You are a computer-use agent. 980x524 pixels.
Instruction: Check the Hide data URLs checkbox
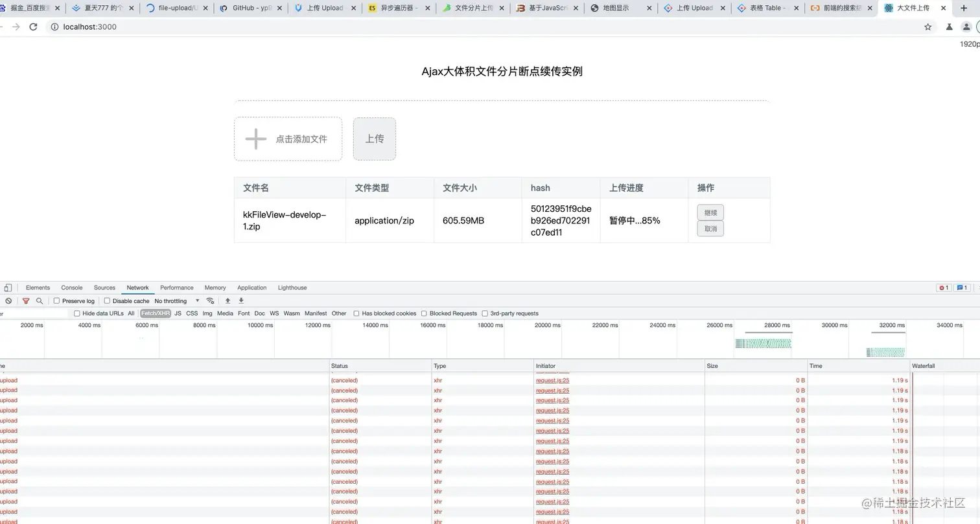(77, 313)
